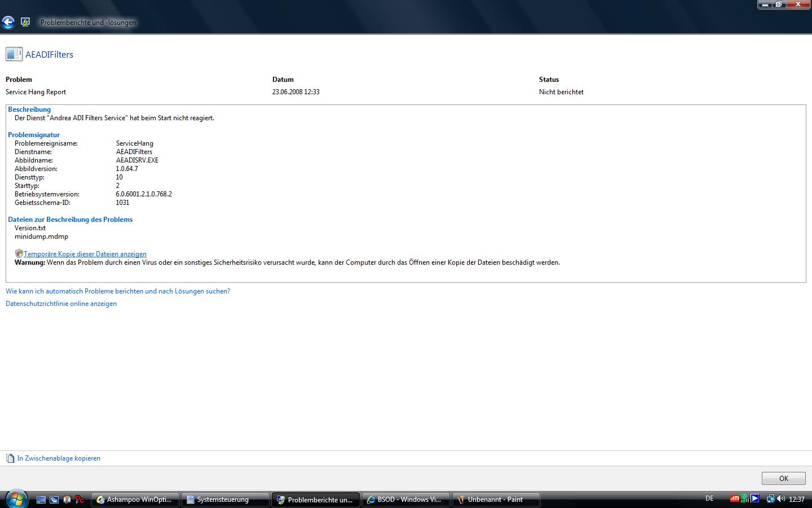The image size is (812, 508).
Task: Switch to Problemberichte taskbar button
Action: click(x=315, y=500)
